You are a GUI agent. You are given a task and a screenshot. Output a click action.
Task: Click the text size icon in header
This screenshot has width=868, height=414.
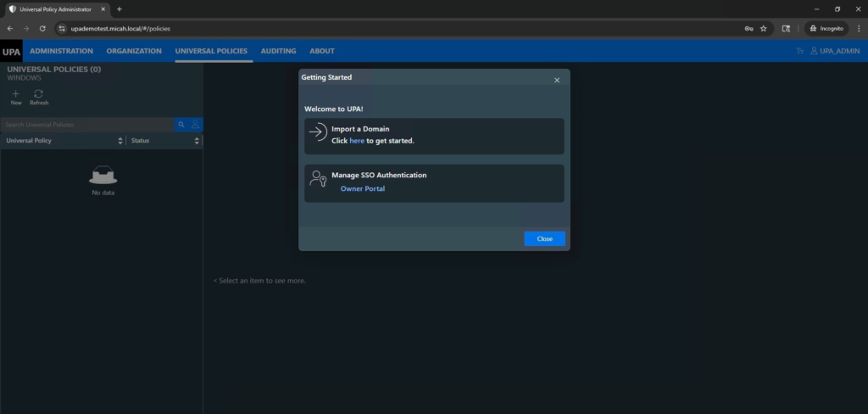[799, 52]
